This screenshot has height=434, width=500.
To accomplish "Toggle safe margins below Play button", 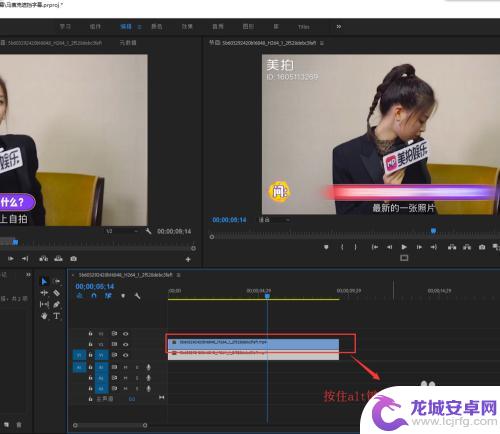I will [404, 258].
